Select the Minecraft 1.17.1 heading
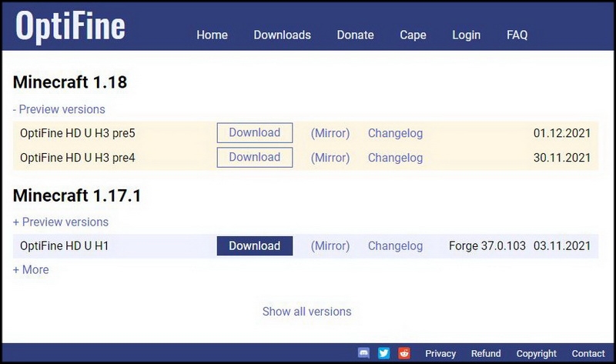616x364 pixels. 77,195
